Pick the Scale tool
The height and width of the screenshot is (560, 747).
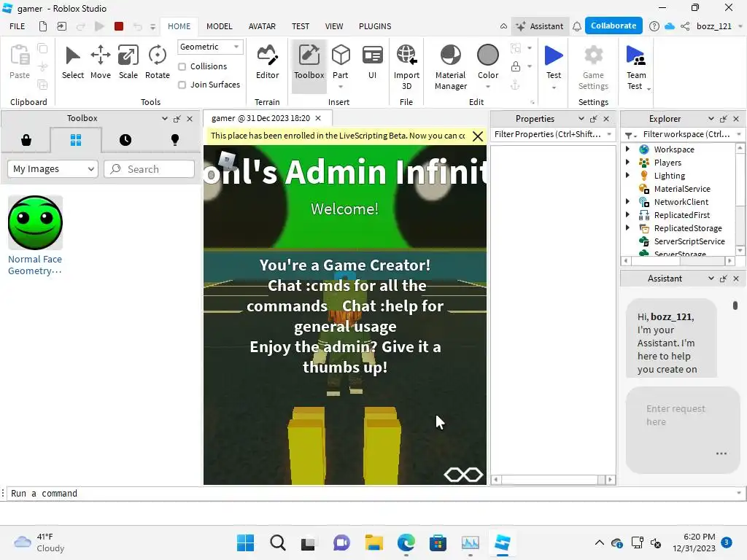(128, 62)
